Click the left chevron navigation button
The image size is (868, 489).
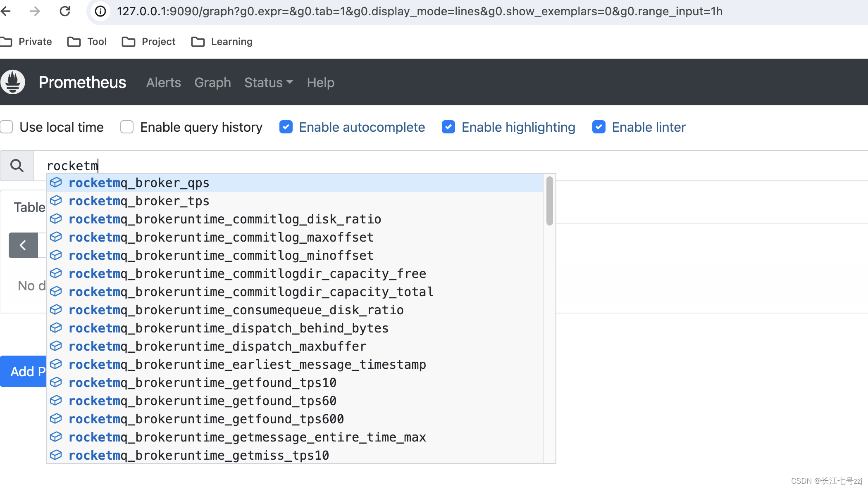tap(23, 245)
